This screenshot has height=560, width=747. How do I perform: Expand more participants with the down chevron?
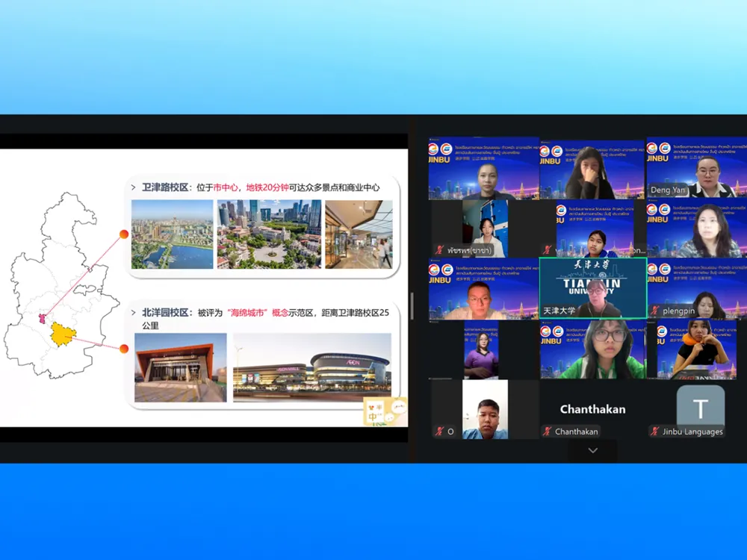pos(592,450)
